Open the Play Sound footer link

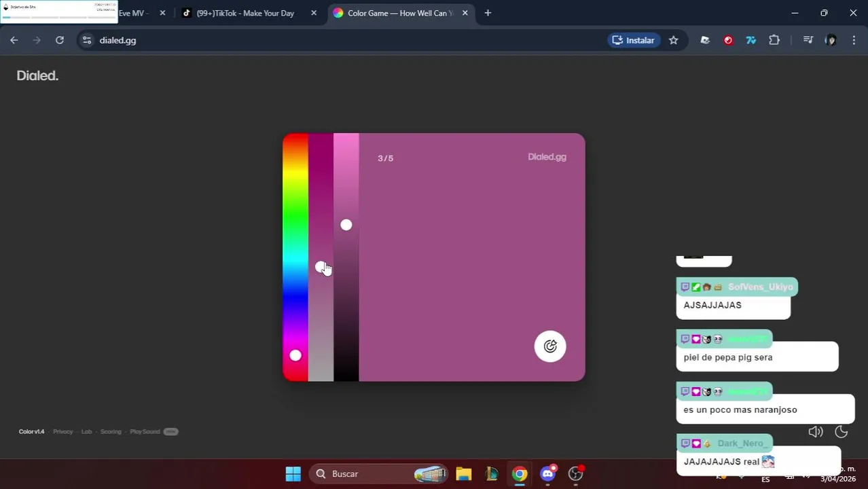click(x=145, y=432)
